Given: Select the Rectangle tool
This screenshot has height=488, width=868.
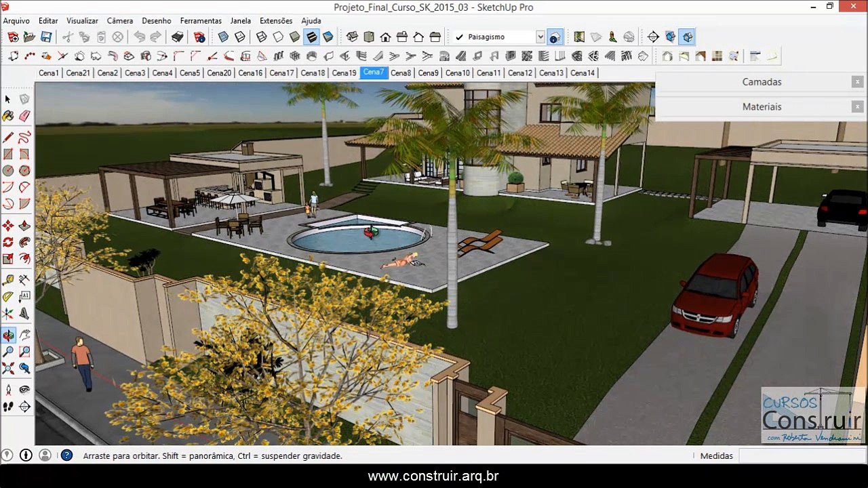Looking at the screenshot, I should pyautogui.click(x=8, y=155).
